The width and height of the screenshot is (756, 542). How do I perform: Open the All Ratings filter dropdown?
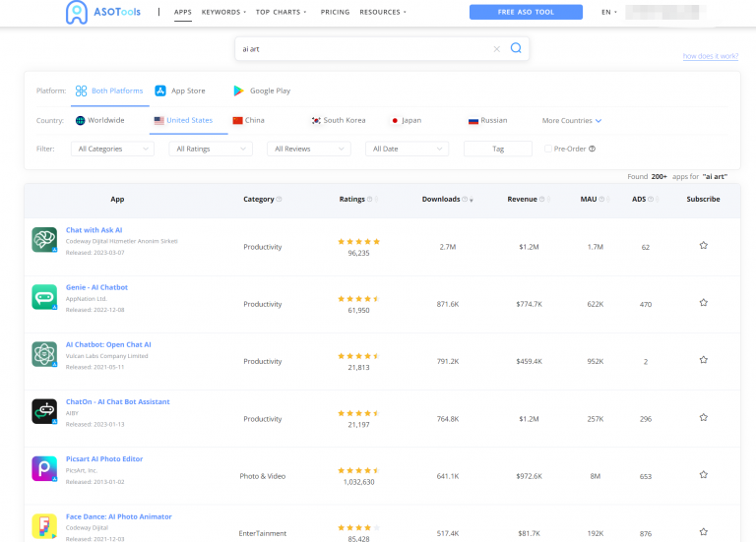point(211,149)
